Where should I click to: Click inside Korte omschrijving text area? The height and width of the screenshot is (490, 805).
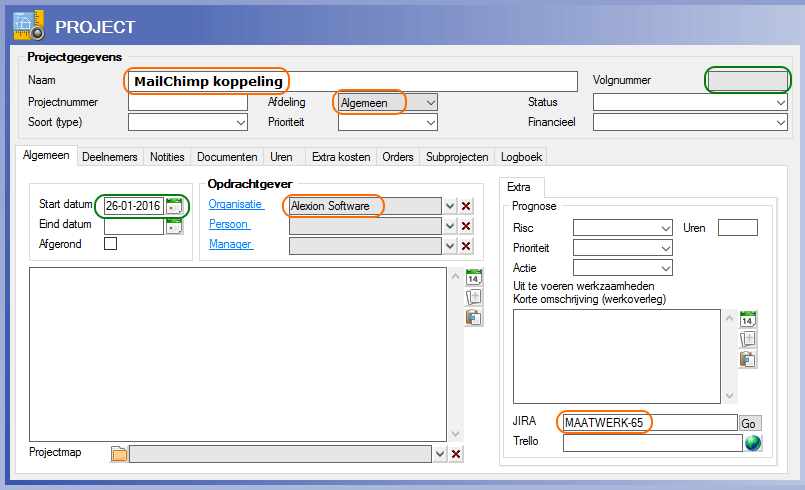(617, 356)
